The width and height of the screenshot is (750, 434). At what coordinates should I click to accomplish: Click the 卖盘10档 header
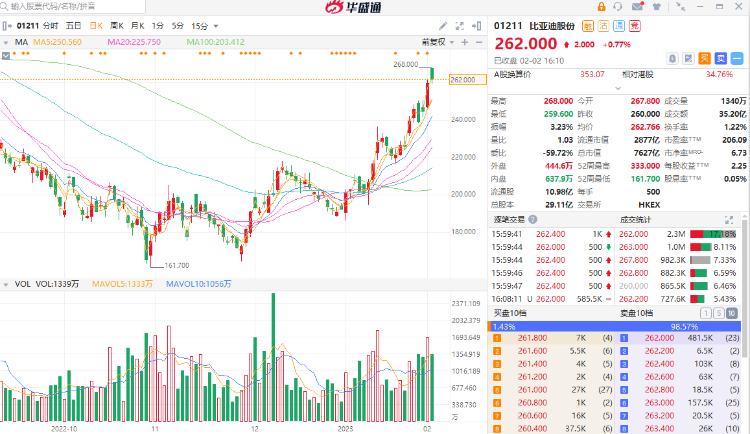point(637,313)
